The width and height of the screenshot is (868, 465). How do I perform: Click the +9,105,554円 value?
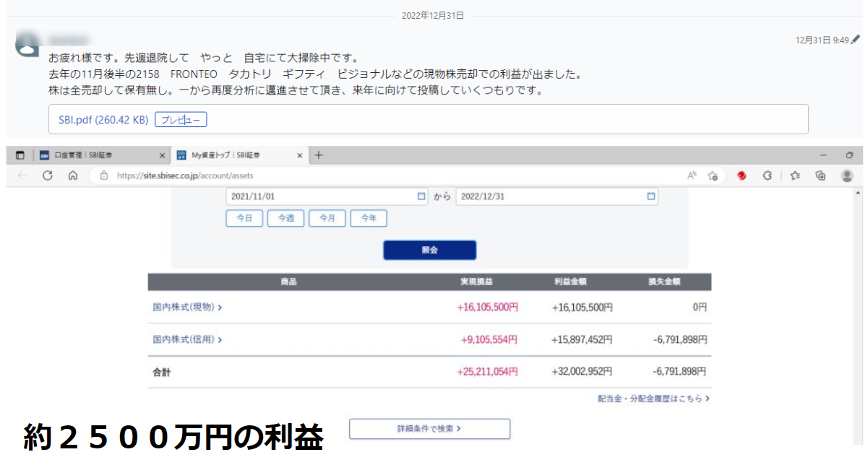click(489, 339)
